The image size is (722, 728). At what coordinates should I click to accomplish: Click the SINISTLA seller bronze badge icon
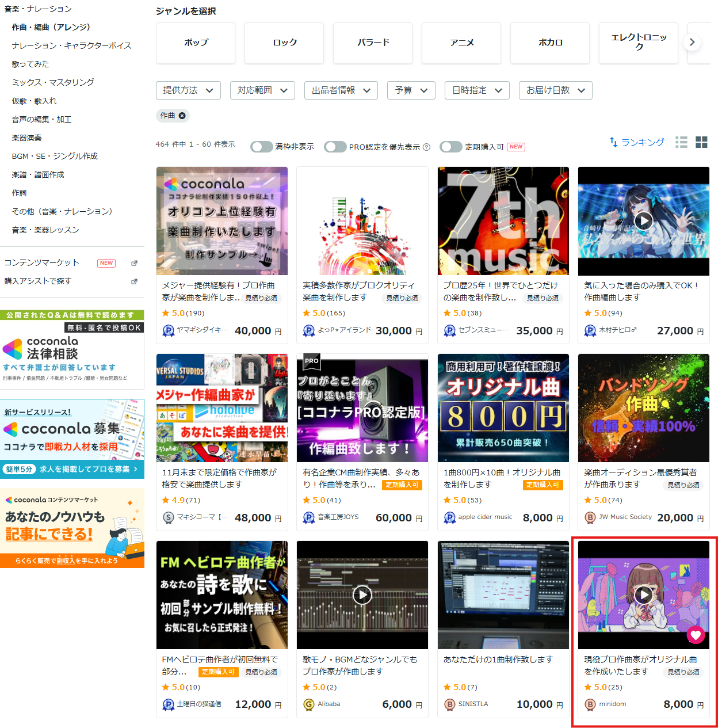[450, 704]
